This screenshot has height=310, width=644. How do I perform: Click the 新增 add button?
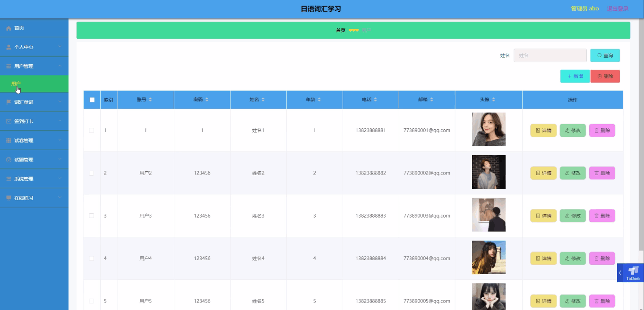[x=575, y=76]
